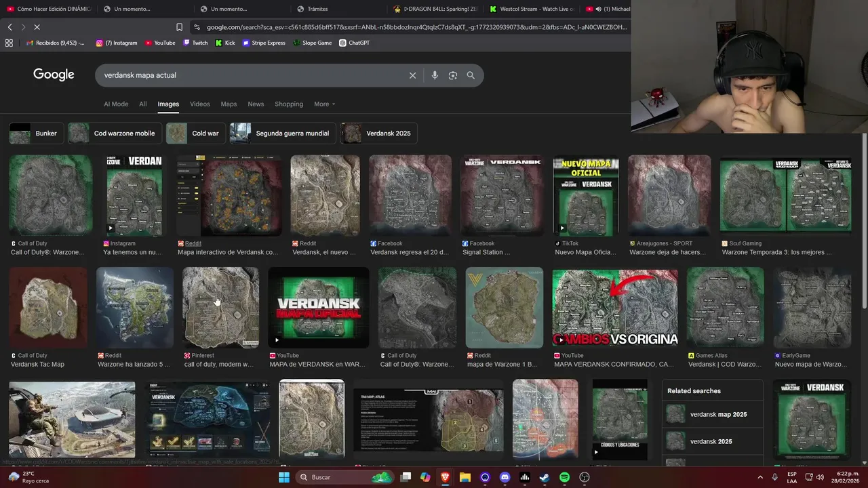The width and height of the screenshot is (868, 488).
Task: Click related search verdansk 2025
Action: coord(711,441)
